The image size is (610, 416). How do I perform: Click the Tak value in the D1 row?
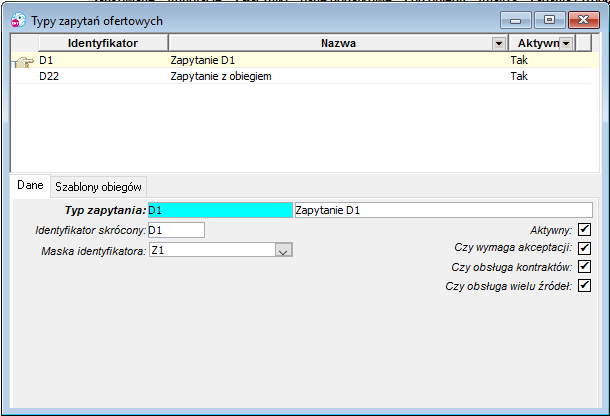tap(519, 60)
